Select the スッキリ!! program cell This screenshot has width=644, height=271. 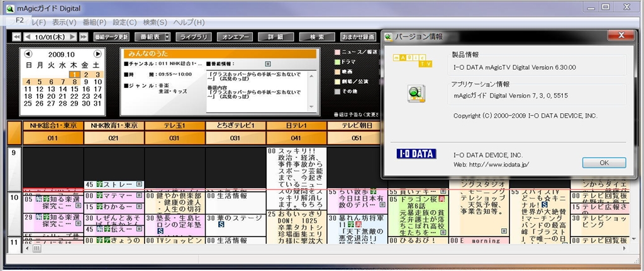[296, 179]
